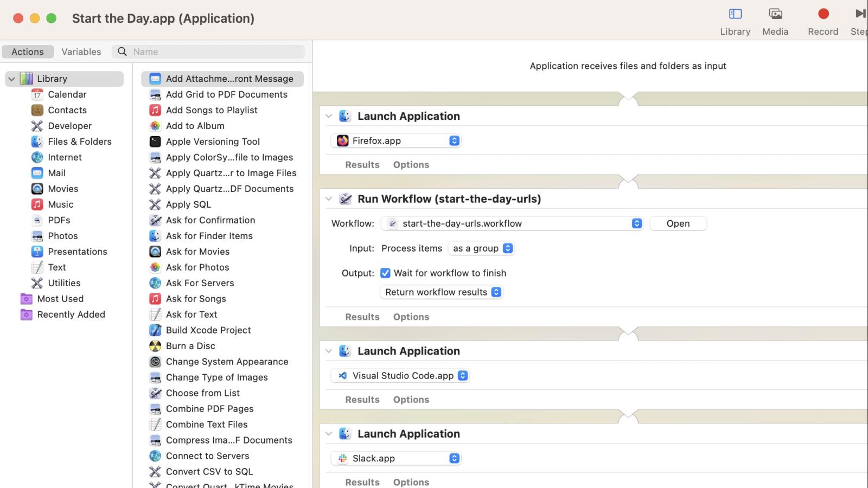
Task: Change Input from as a group
Action: (481, 248)
